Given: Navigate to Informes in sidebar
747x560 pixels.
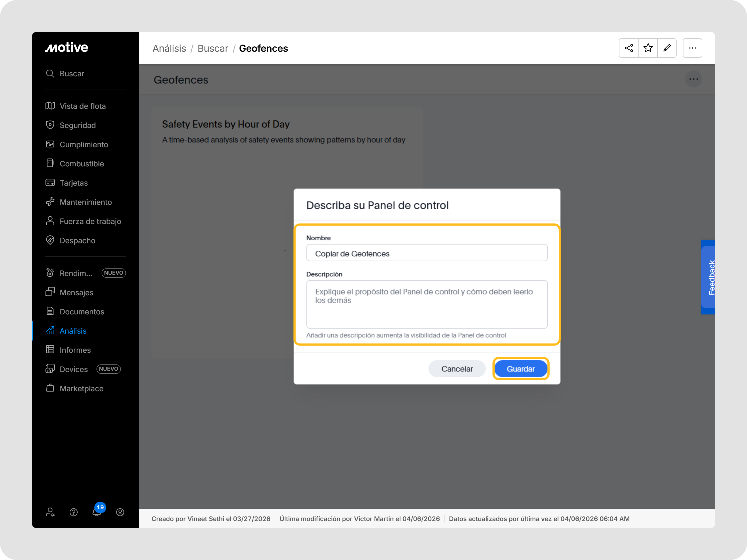Looking at the screenshot, I should coord(75,350).
